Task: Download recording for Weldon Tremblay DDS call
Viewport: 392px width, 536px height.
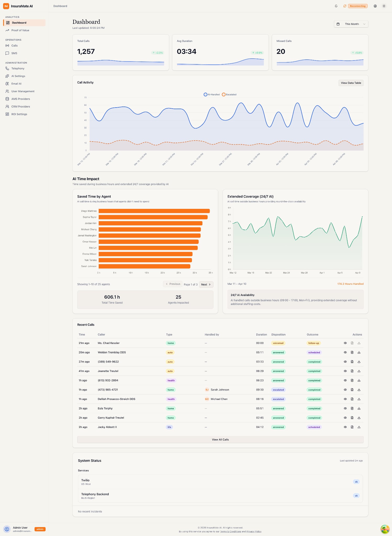Action: click(x=359, y=353)
